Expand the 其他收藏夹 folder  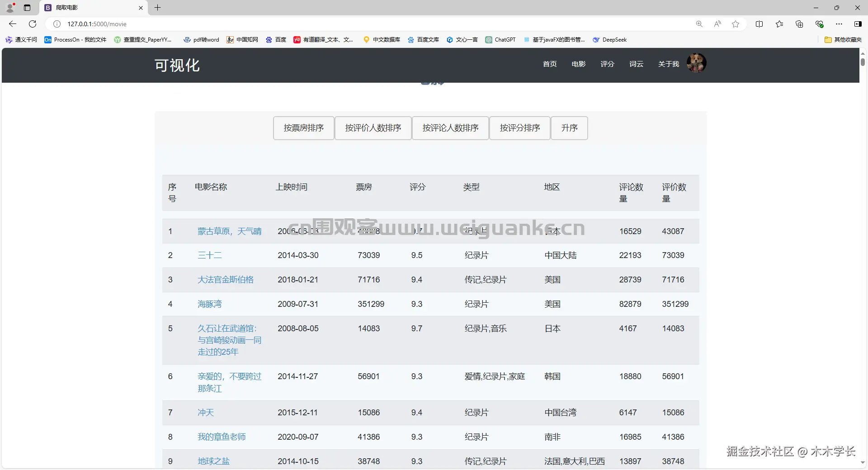(x=843, y=40)
